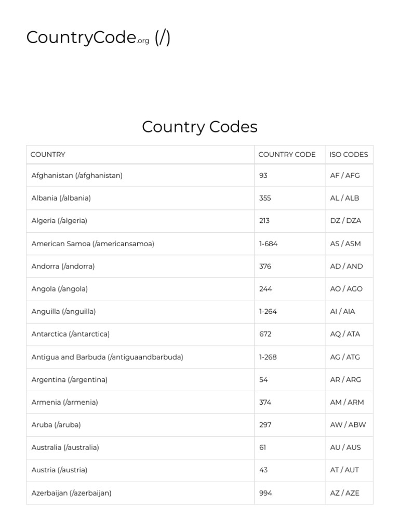
Task: Visit the Austria country link
Action: pyautogui.click(x=59, y=470)
